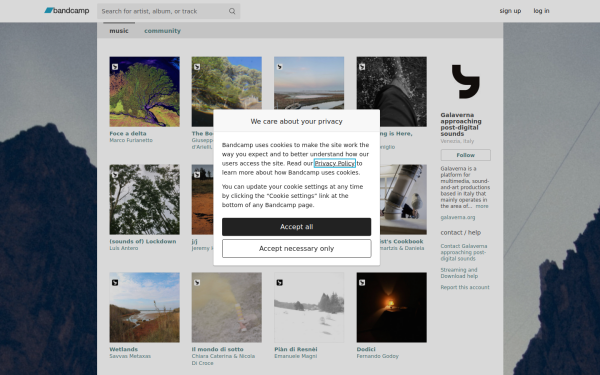Switch to the community tab
The width and height of the screenshot is (600, 375).
pos(162,31)
